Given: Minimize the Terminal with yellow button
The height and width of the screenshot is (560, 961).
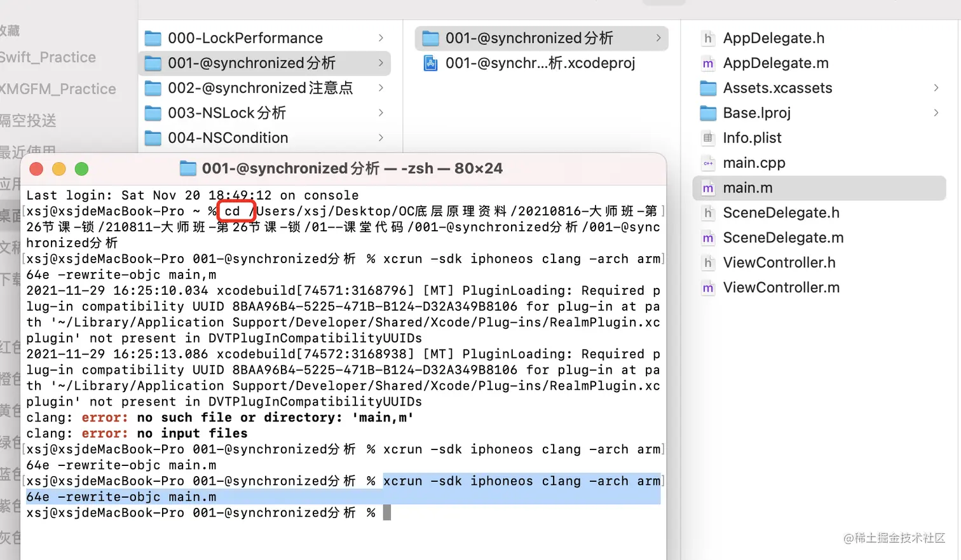Looking at the screenshot, I should [59, 169].
